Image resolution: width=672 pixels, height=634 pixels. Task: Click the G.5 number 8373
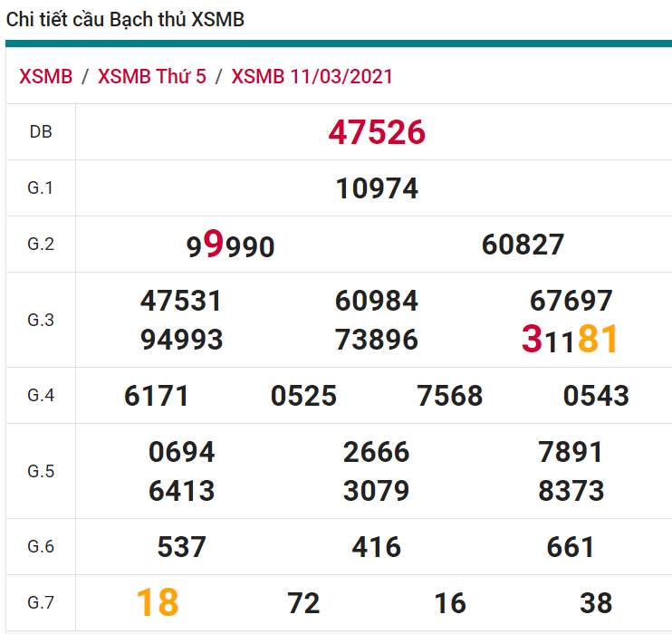click(571, 491)
